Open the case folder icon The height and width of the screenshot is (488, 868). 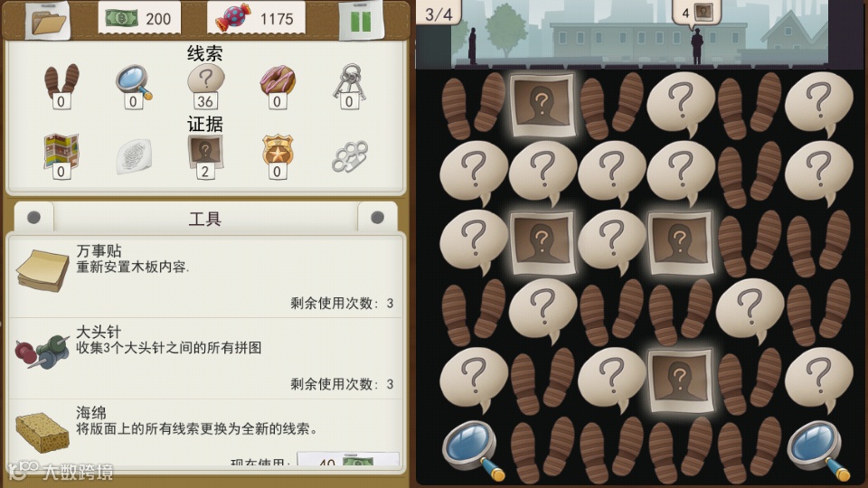[x=49, y=20]
